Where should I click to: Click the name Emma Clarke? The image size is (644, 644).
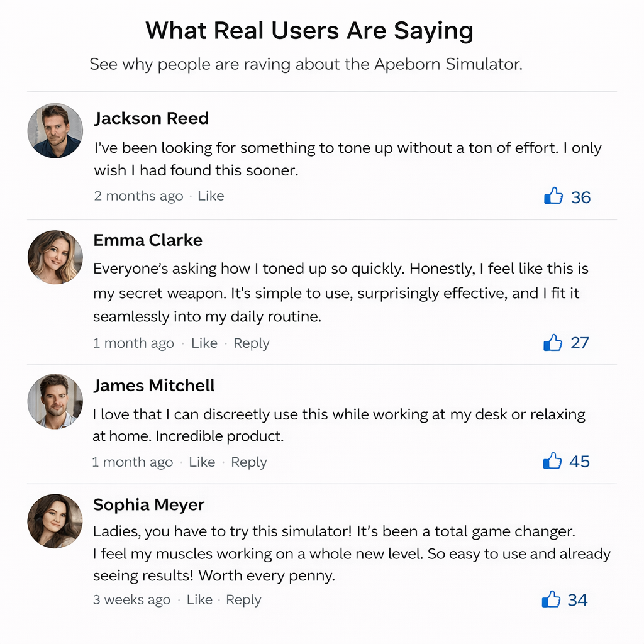point(148,240)
